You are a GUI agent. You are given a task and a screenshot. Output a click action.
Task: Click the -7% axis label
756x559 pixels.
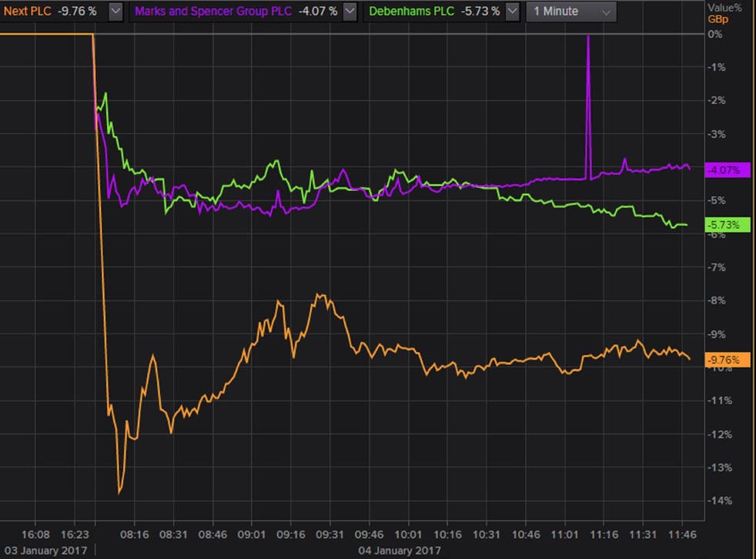pos(716,267)
